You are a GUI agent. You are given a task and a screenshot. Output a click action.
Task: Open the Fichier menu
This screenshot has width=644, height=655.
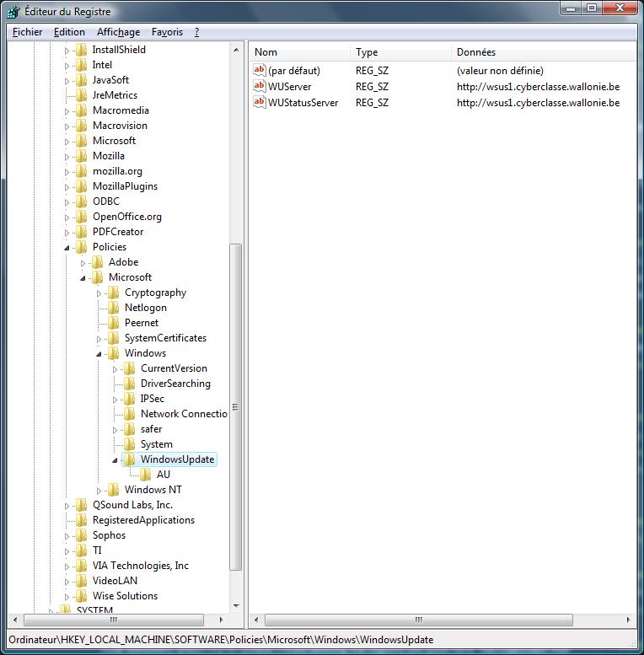[27, 32]
